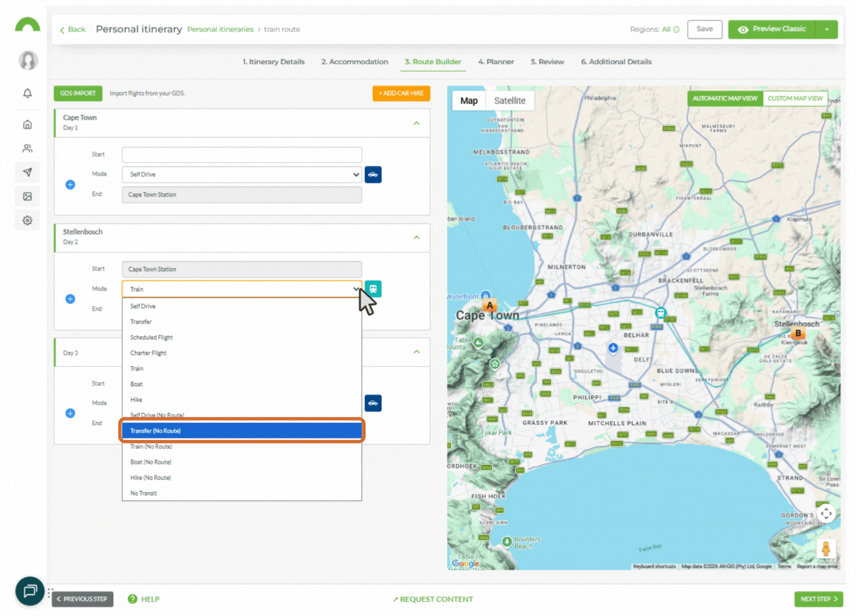Choose Scheduled Flight from mode list
Image resolution: width=856 pixels, height=616 pixels.
(x=242, y=338)
